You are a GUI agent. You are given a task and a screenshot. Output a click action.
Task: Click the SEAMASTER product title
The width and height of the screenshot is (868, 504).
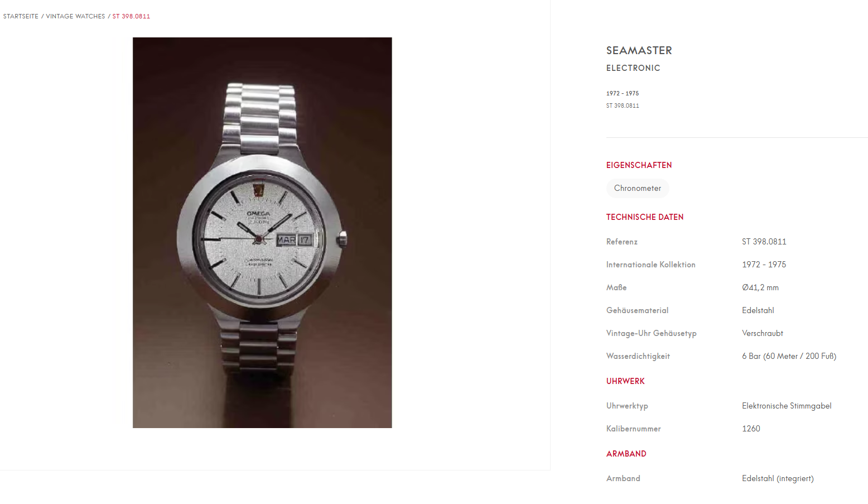(639, 50)
